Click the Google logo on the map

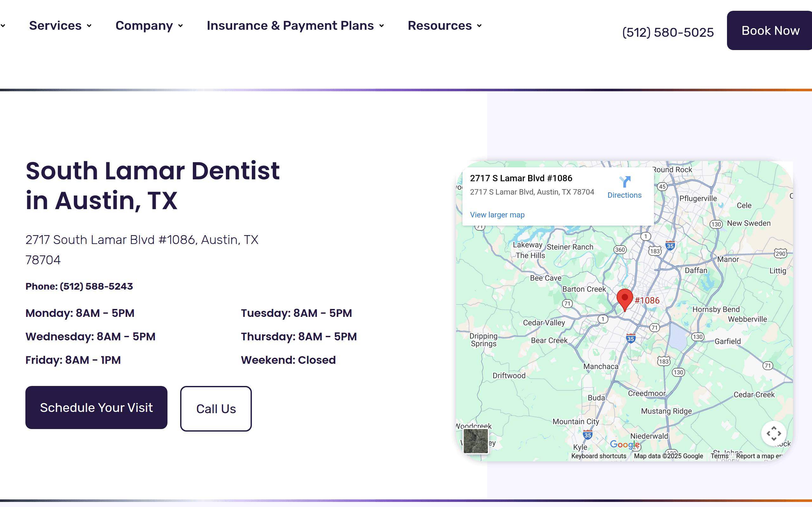coord(625,444)
